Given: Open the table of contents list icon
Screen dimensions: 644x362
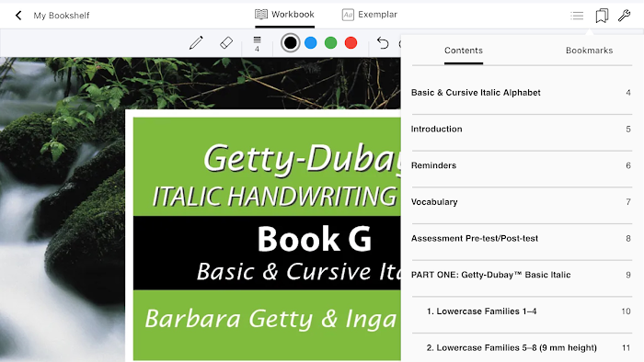Looking at the screenshot, I should click(x=577, y=16).
